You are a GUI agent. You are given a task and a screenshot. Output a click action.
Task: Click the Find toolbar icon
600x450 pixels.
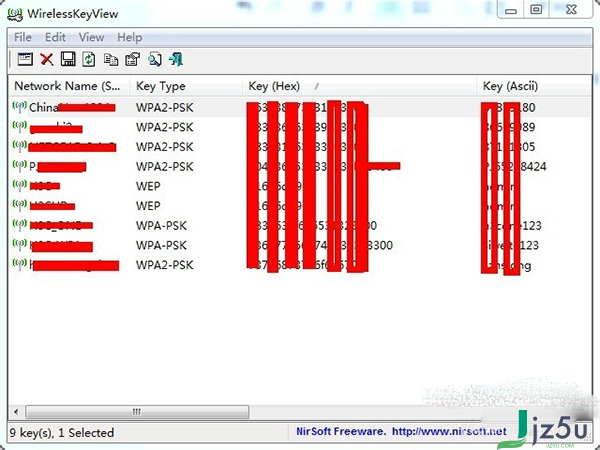pyautogui.click(x=155, y=59)
